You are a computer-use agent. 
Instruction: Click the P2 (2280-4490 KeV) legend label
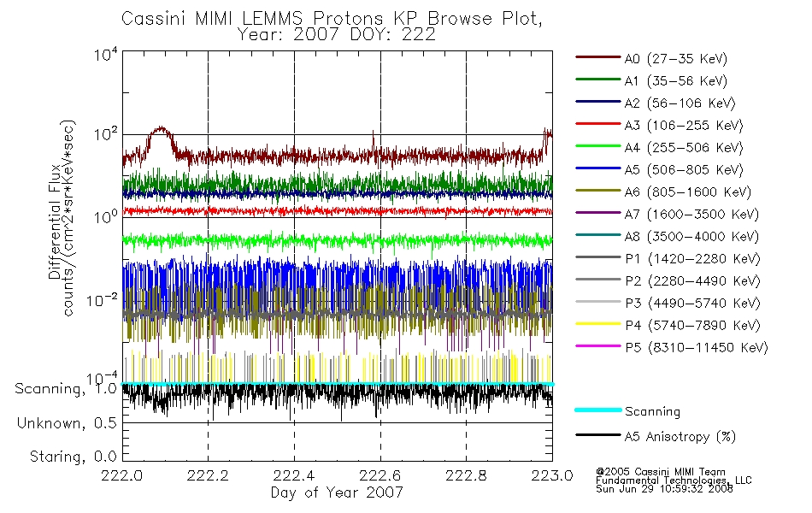(x=692, y=281)
